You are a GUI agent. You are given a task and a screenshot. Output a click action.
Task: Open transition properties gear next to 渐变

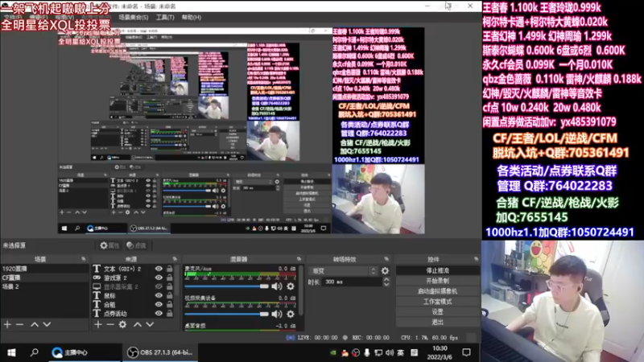[x=385, y=271]
